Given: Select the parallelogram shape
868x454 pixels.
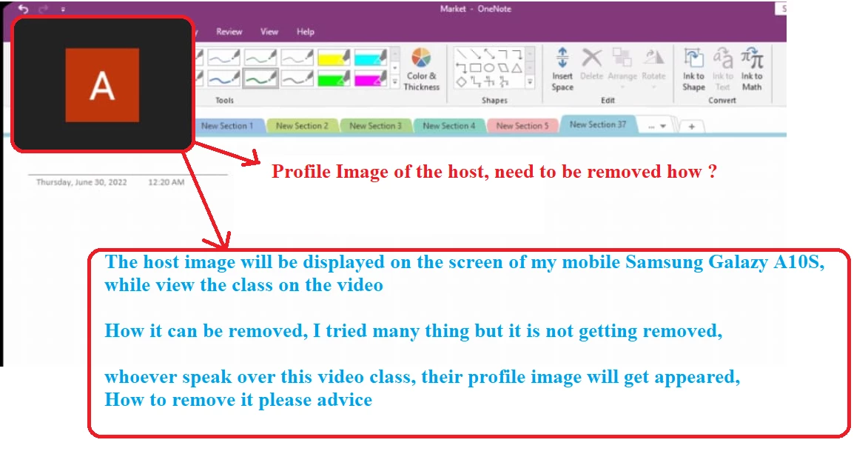Looking at the screenshot, I should (x=503, y=68).
